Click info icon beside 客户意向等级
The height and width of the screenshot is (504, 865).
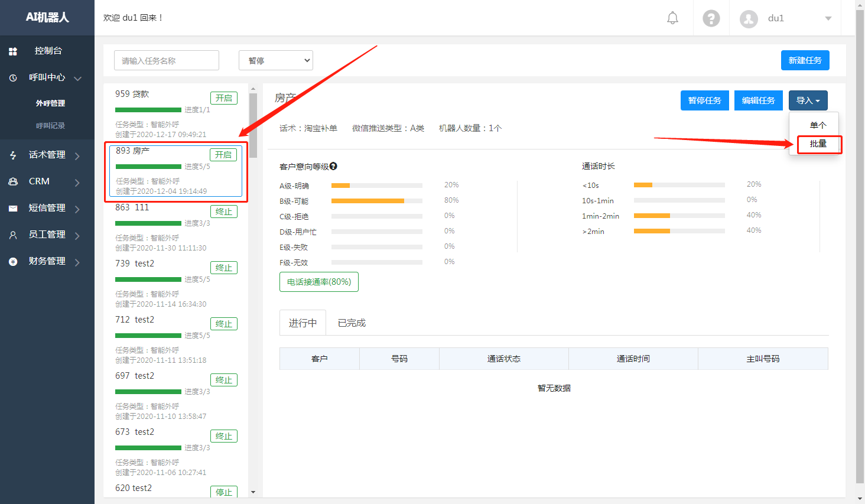tap(333, 166)
